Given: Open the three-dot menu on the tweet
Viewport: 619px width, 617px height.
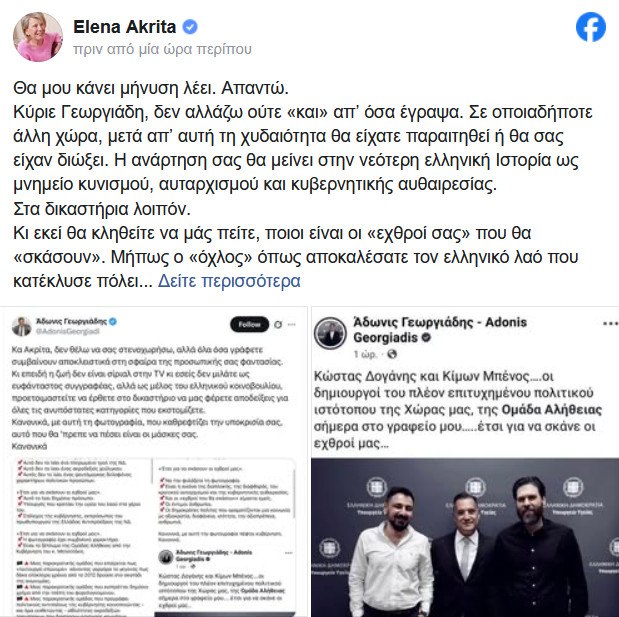Looking at the screenshot, I should tap(292, 324).
